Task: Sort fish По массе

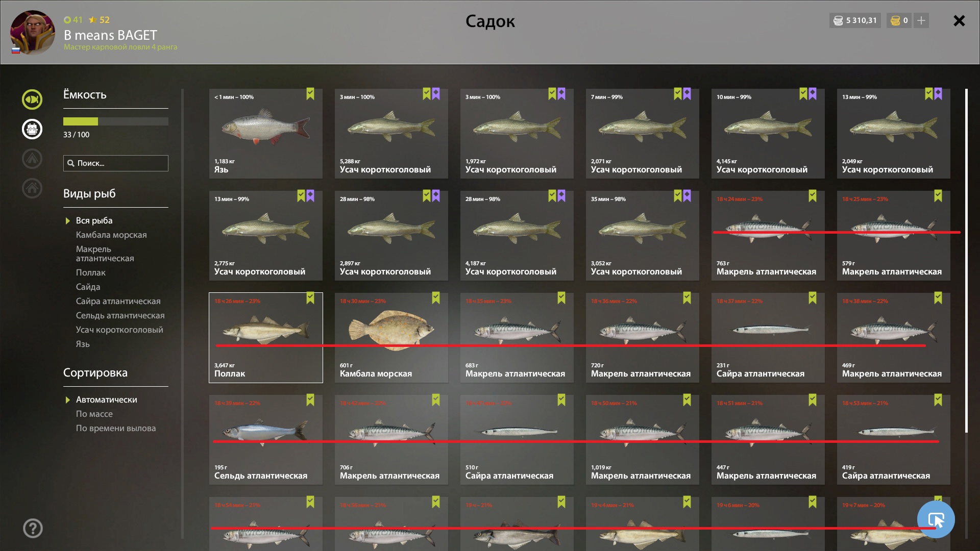Action: pos(94,414)
